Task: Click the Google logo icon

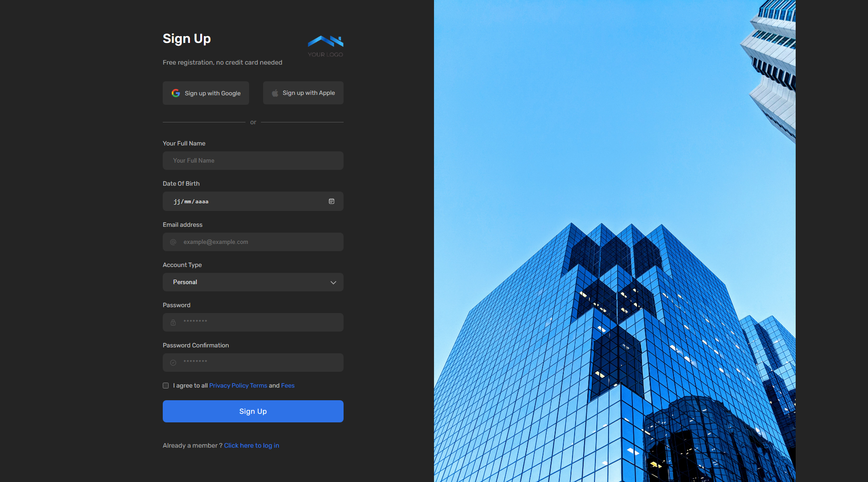Action: (x=175, y=93)
